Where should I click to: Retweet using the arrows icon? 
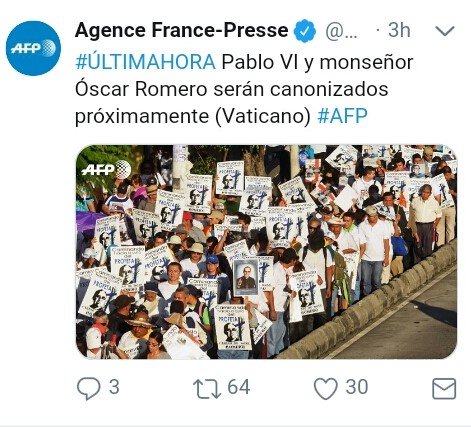pos(207,388)
